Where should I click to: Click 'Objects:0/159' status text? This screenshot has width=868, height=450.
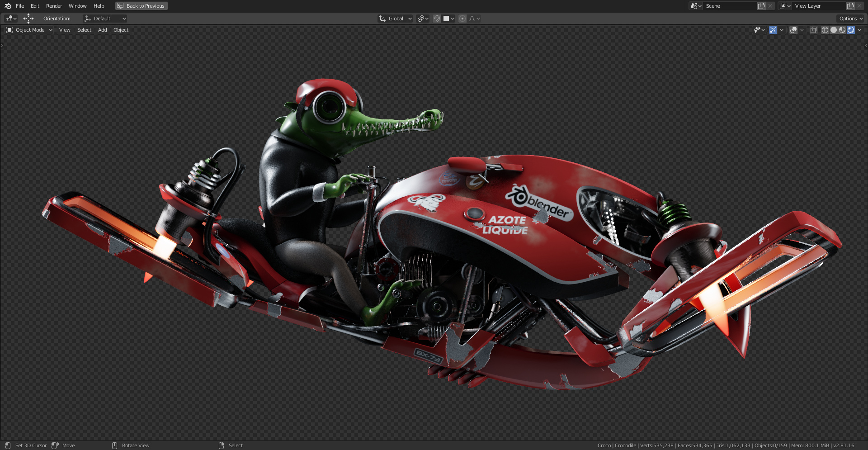point(771,445)
